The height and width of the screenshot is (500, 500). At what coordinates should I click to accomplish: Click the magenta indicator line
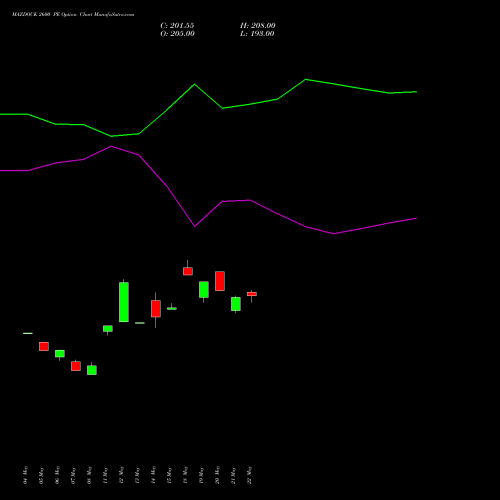tap(208, 190)
